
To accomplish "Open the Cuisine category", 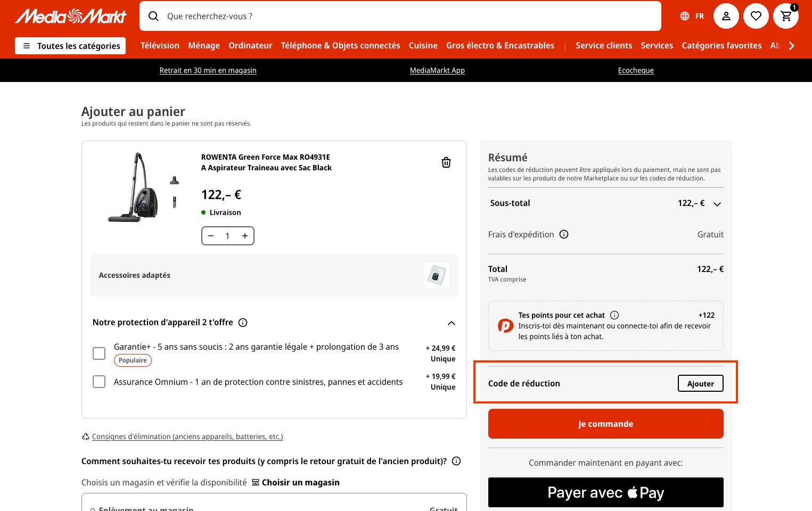I will pyautogui.click(x=423, y=45).
